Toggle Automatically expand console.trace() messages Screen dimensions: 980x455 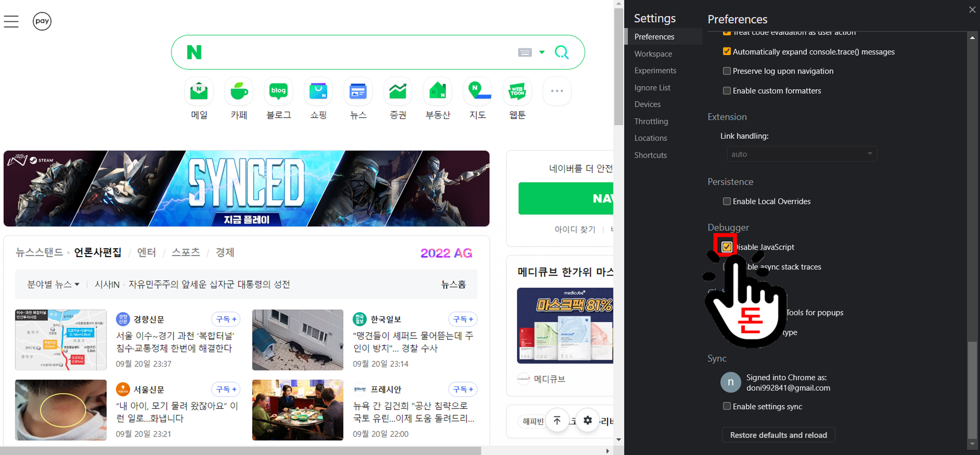727,51
